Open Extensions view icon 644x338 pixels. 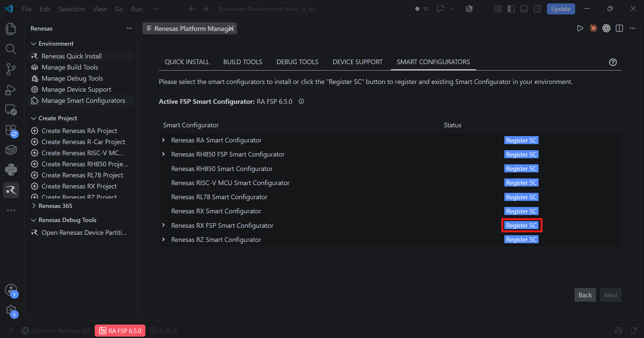11,130
